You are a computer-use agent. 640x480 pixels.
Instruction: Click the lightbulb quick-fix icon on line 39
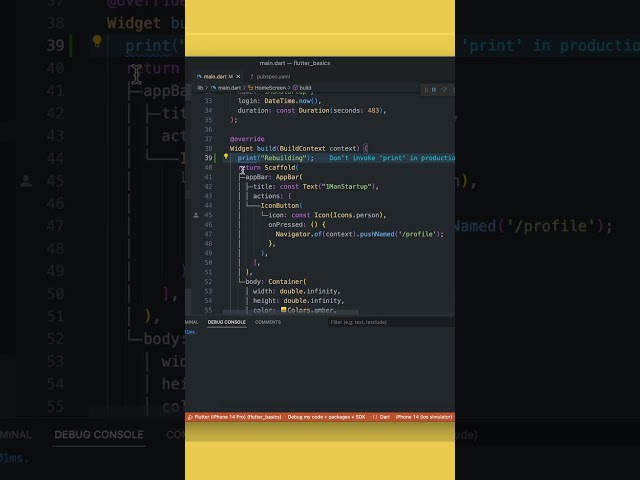226,156
